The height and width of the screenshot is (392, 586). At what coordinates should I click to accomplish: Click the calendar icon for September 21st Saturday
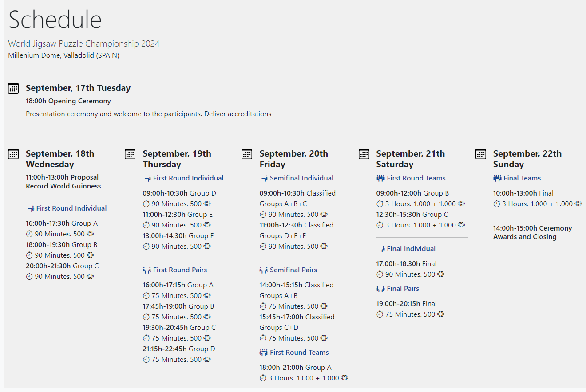[x=364, y=154]
